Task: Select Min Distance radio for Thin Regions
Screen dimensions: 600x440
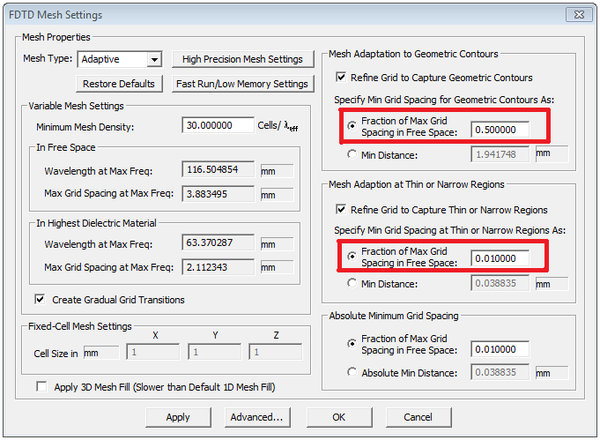Action: coord(351,285)
